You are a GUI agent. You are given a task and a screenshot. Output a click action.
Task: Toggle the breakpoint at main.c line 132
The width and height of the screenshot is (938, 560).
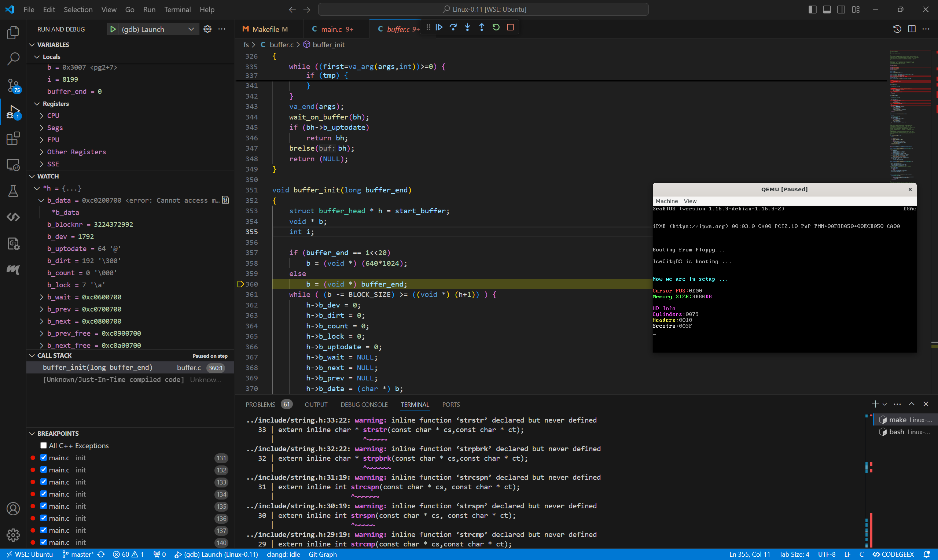tap(43, 469)
